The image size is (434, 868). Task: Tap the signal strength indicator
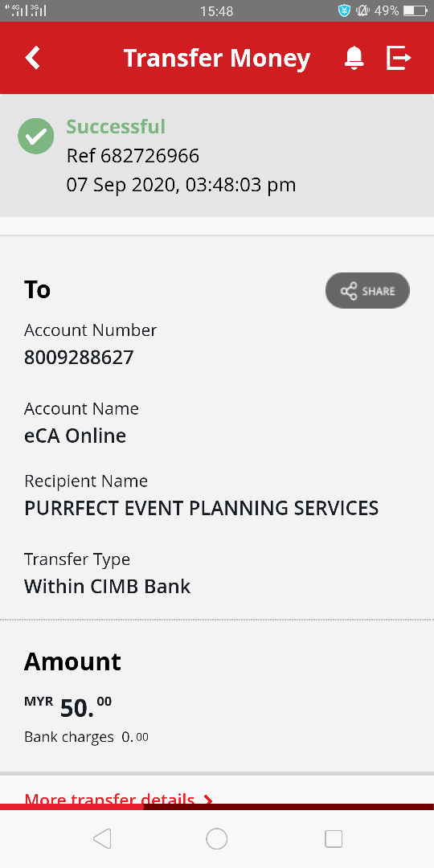click(x=26, y=10)
